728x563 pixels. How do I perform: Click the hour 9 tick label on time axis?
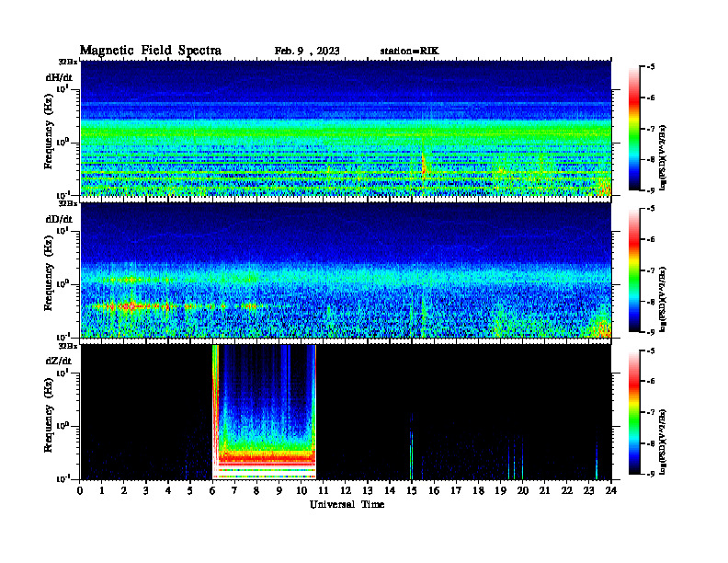(x=279, y=491)
